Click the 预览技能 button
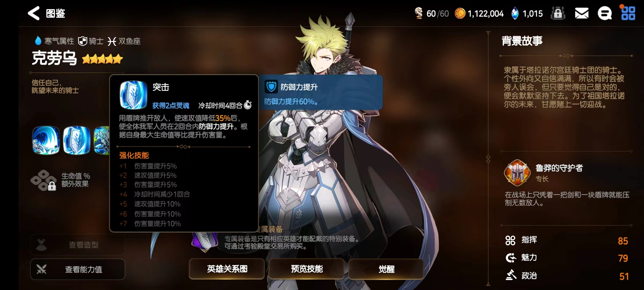The height and width of the screenshot is (290, 644). pyautogui.click(x=307, y=269)
